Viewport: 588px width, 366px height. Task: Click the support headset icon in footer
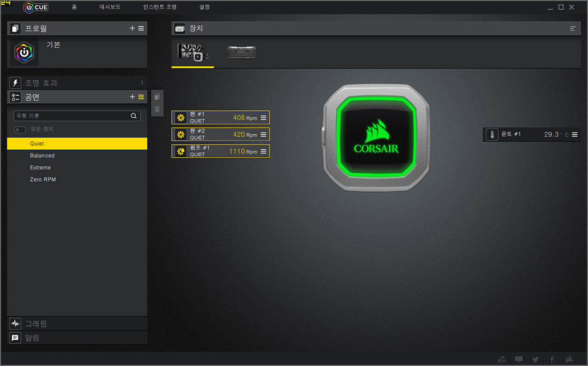tap(502, 359)
